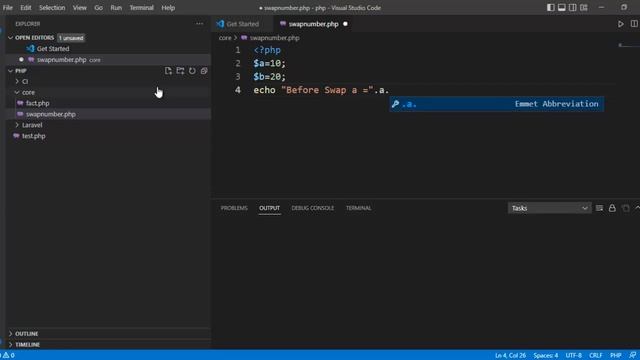
Task: Open the Run menu
Action: click(116, 8)
